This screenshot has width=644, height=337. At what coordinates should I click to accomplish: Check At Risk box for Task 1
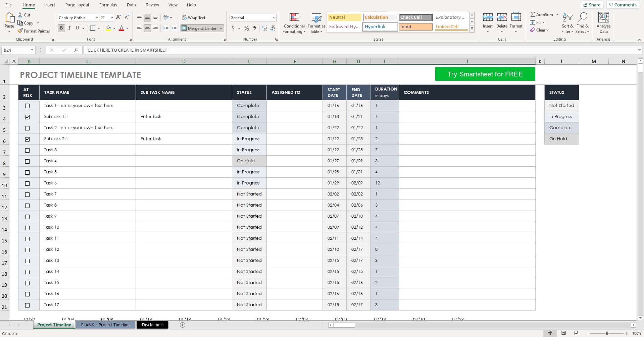(x=28, y=106)
